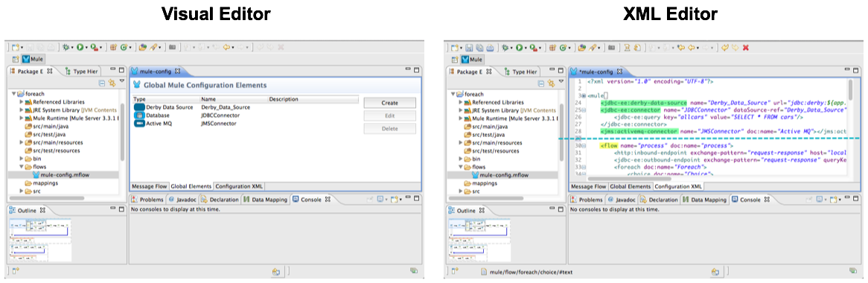The width and height of the screenshot is (868, 283).
Task: Click the Run button in XML Editor toolbar
Action: (x=520, y=48)
